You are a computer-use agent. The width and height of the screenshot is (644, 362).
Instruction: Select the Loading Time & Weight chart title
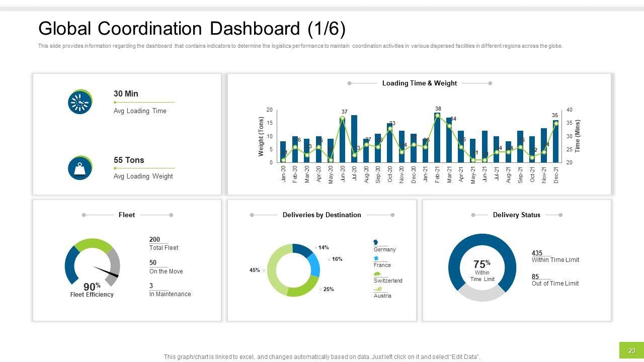point(419,83)
